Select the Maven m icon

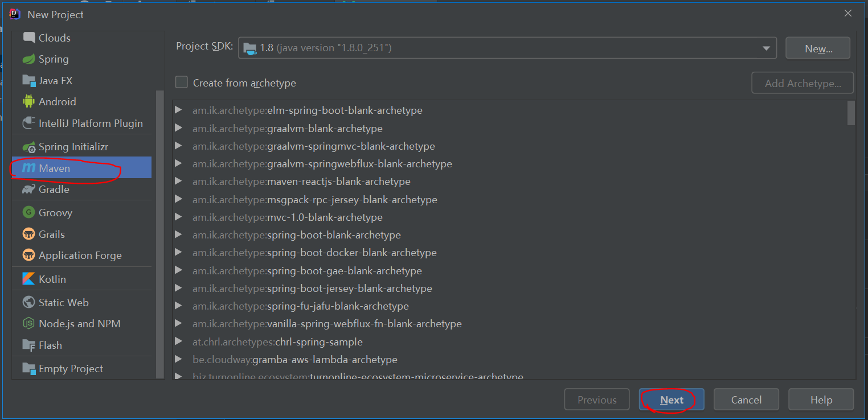point(28,168)
